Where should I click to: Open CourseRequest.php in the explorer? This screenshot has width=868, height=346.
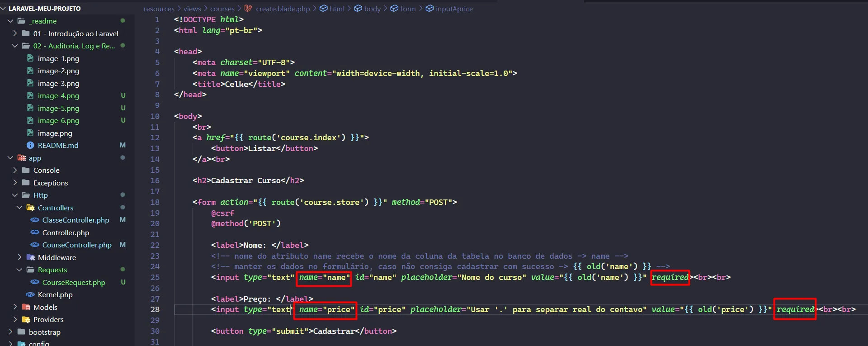click(x=73, y=282)
